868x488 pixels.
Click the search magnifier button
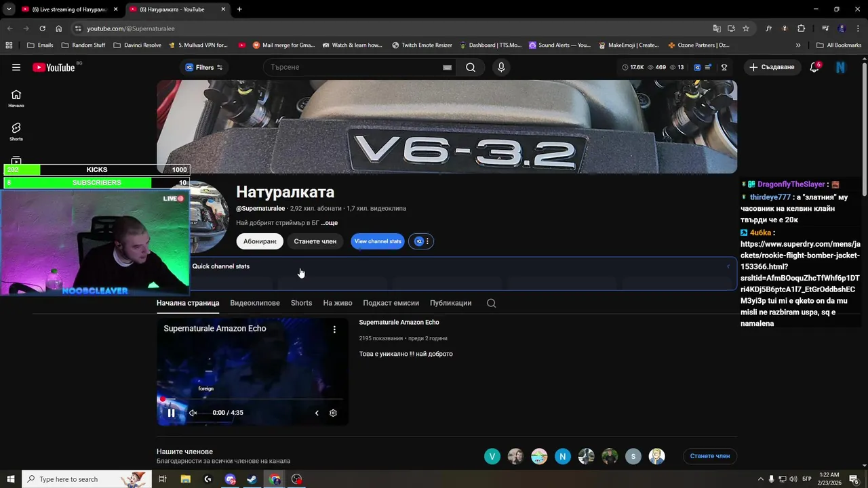[471, 67]
